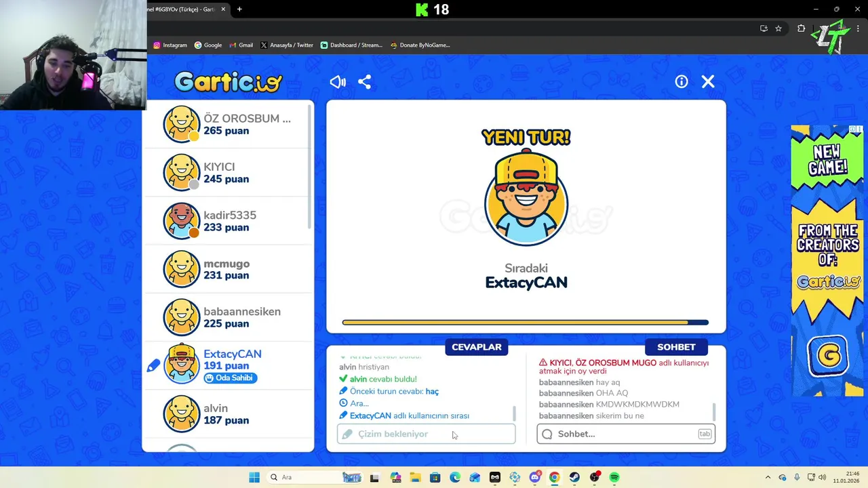
Task: Select player mcmugo
Action: pos(228,269)
